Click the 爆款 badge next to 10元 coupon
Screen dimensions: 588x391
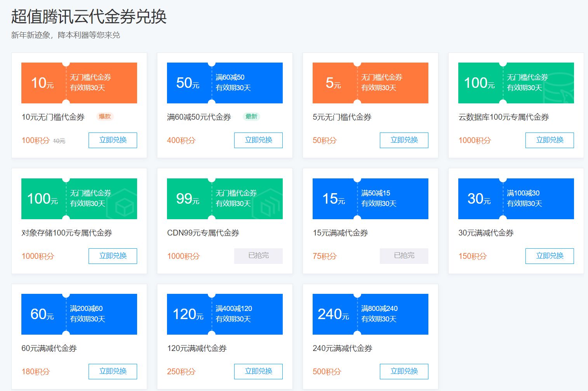(105, 117)
